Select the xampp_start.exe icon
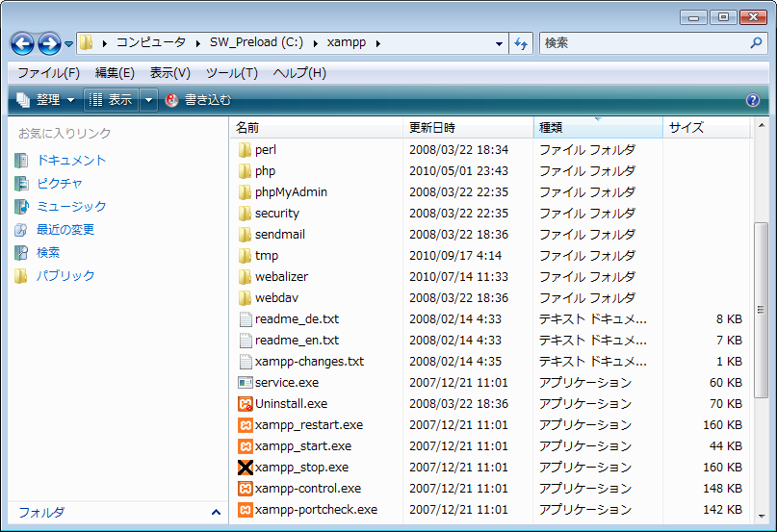 click(246, 446)
